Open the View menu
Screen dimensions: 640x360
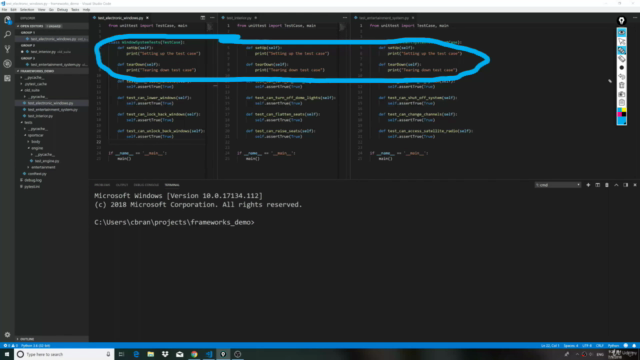pyautogui.click(x=42, y=9)
